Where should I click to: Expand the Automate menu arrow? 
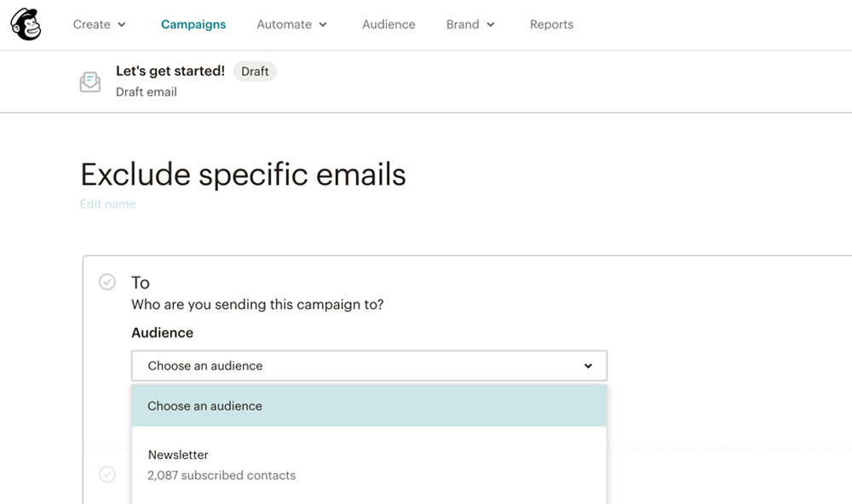[x=323, y=25]
